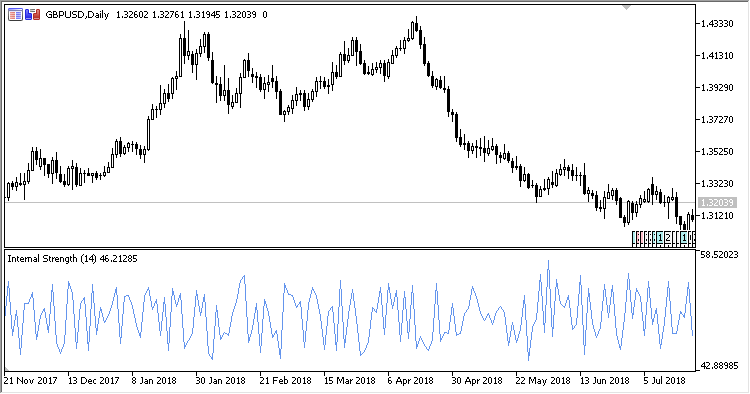Viewport: 750px width, 394px height.
Task: Click the 6 Apr 2018 date label
Action: 410,381
